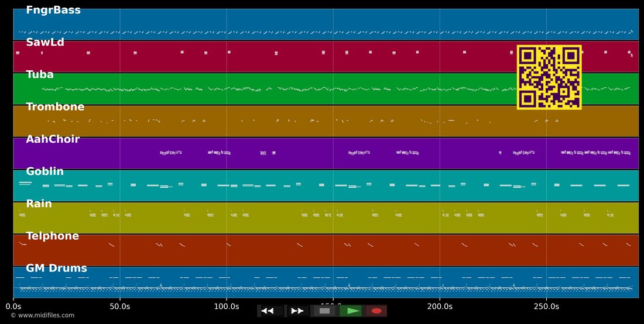The width and height of the screenshot is (644, 324).
Task: Select the GM Drums track label
Action: pyautogui.click(x=57, y=268)
